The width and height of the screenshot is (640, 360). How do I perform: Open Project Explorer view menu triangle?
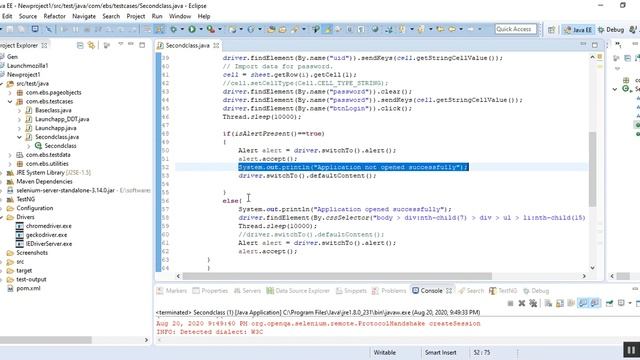[121, 44]
